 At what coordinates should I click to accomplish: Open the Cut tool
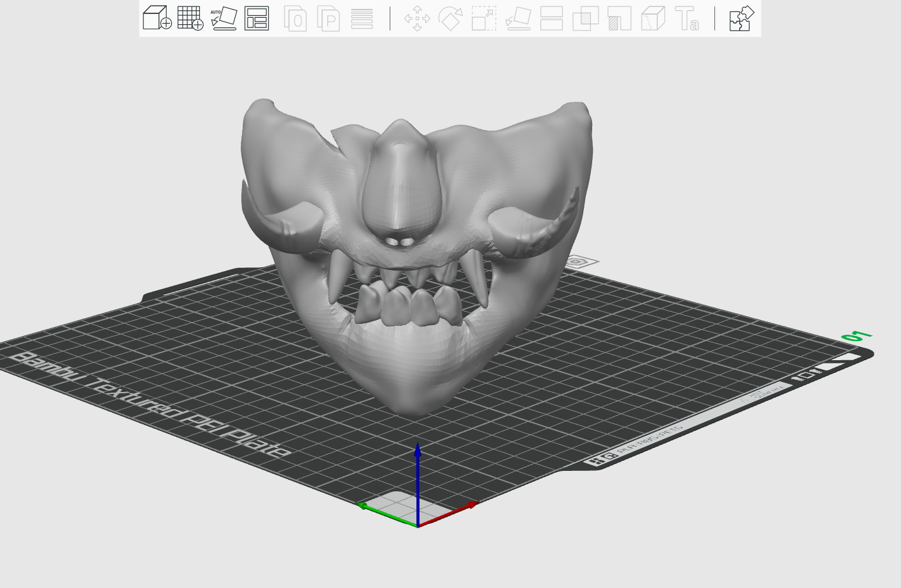551,18
